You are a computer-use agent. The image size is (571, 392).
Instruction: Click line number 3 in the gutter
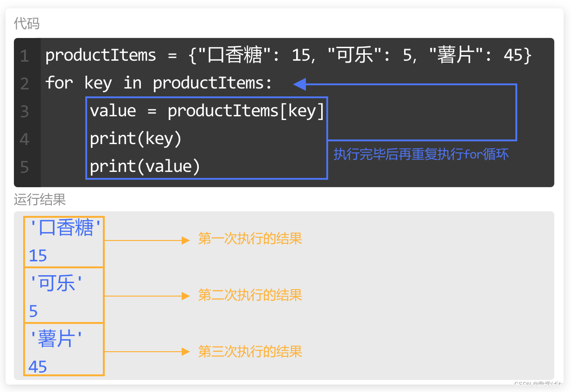(25, 112)
